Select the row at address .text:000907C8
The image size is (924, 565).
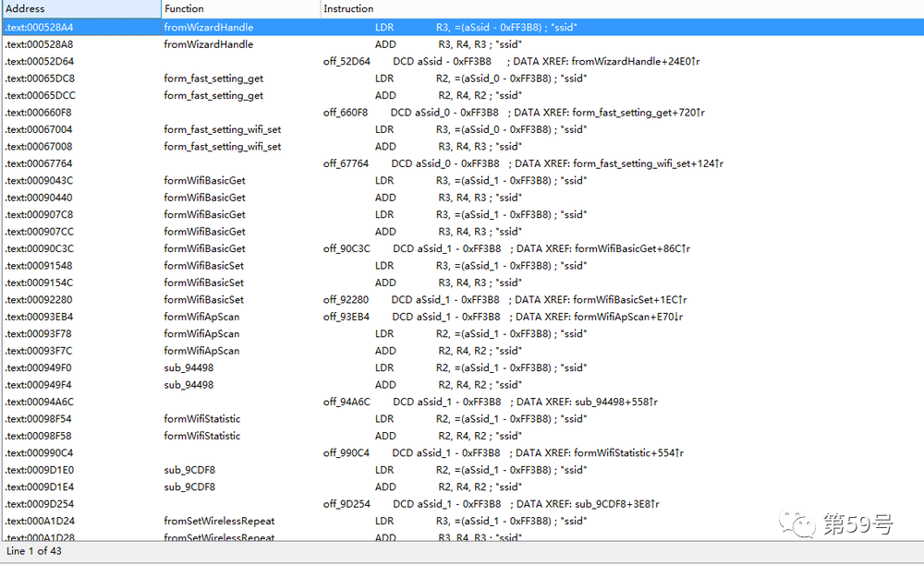463,215
